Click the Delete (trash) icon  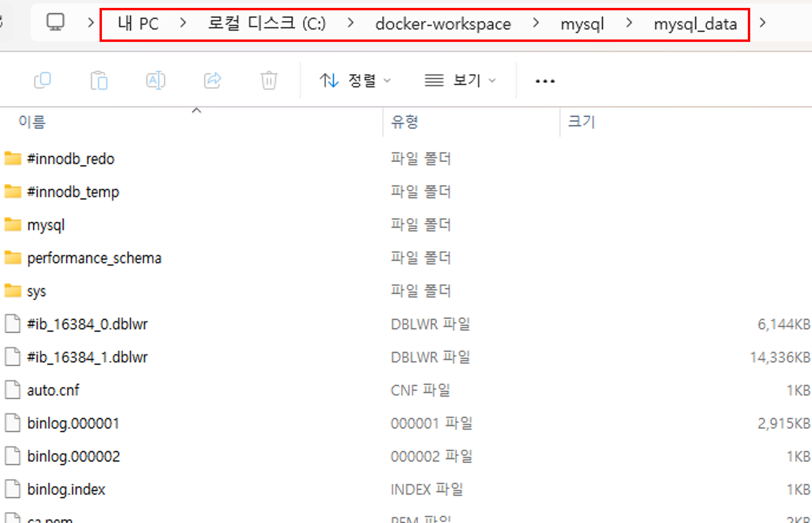pos(269,80)
